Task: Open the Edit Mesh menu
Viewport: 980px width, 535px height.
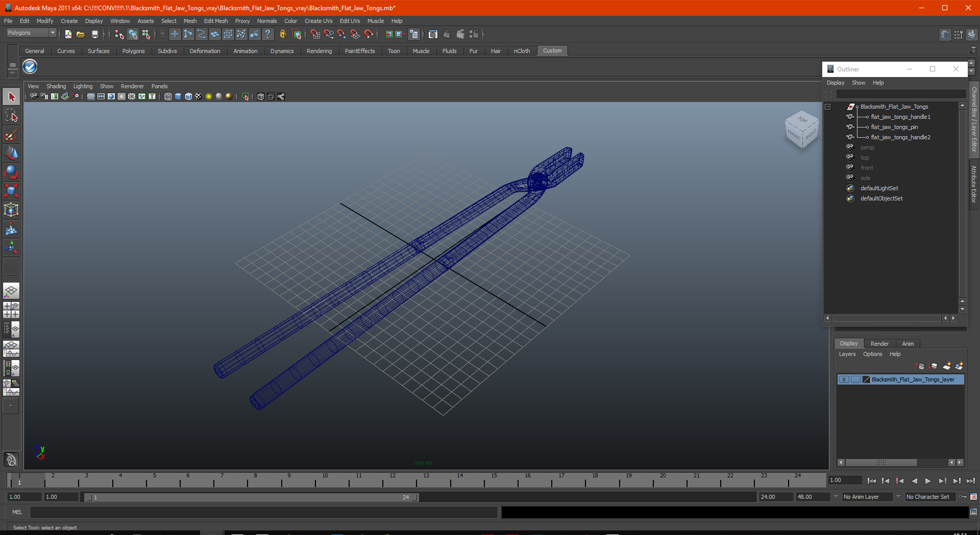Action: point(216,21)
